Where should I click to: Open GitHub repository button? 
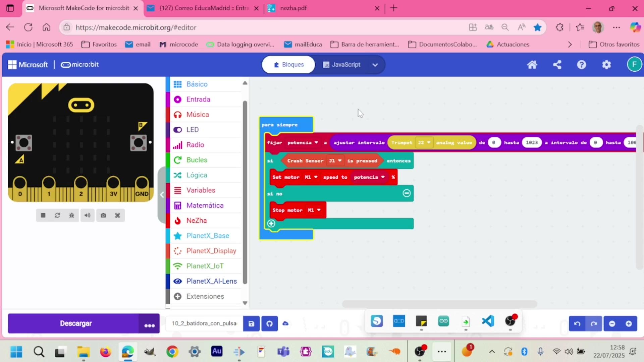[269, 324]
